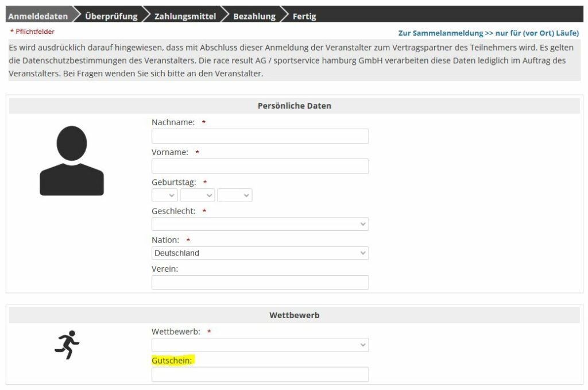588x390 pixels.
Task: Click the Gutschein label
Action: click(x=172, y=360)
